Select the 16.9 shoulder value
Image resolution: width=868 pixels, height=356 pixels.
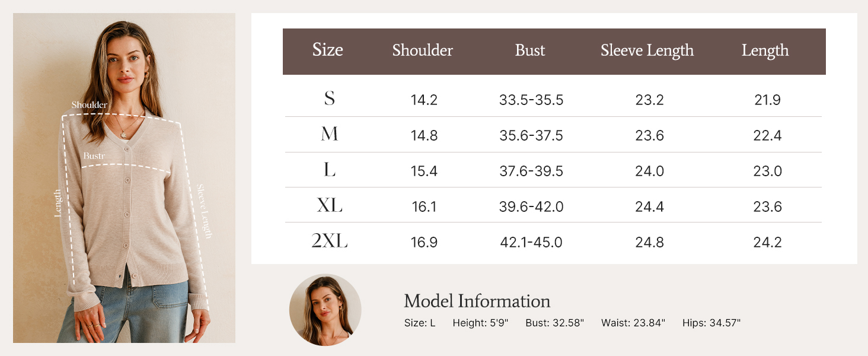[x=424, y=242]
